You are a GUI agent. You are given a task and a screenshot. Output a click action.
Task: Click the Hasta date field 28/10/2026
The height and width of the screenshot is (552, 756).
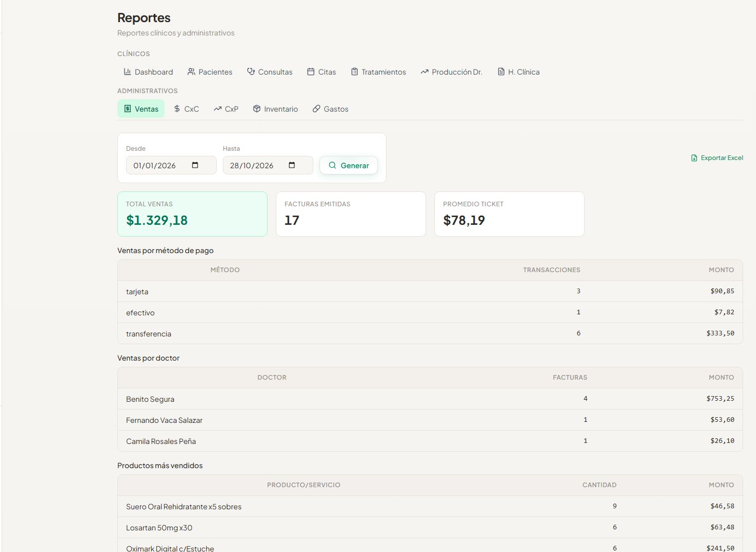(x=268, y=165)
